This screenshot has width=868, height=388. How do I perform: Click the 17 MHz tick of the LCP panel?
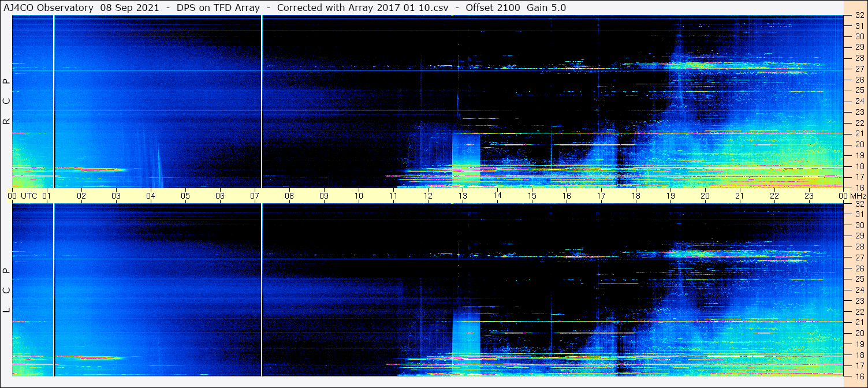click(x=859, y=365)
